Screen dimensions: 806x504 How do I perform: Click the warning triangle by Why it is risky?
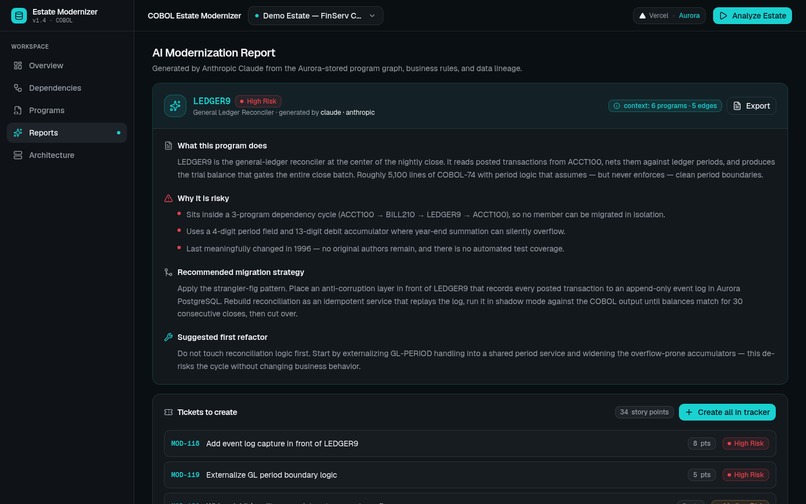click(168, 199)
